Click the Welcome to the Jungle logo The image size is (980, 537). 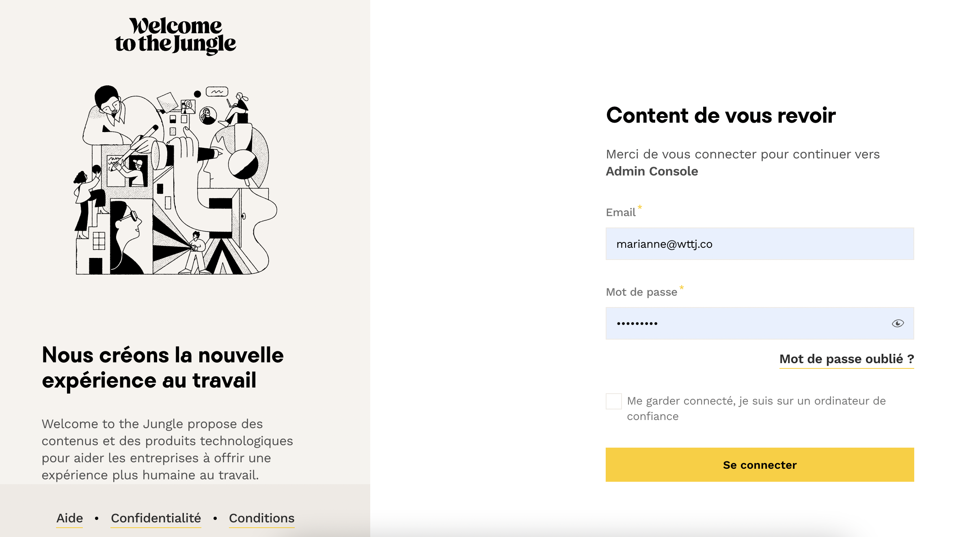175,36
